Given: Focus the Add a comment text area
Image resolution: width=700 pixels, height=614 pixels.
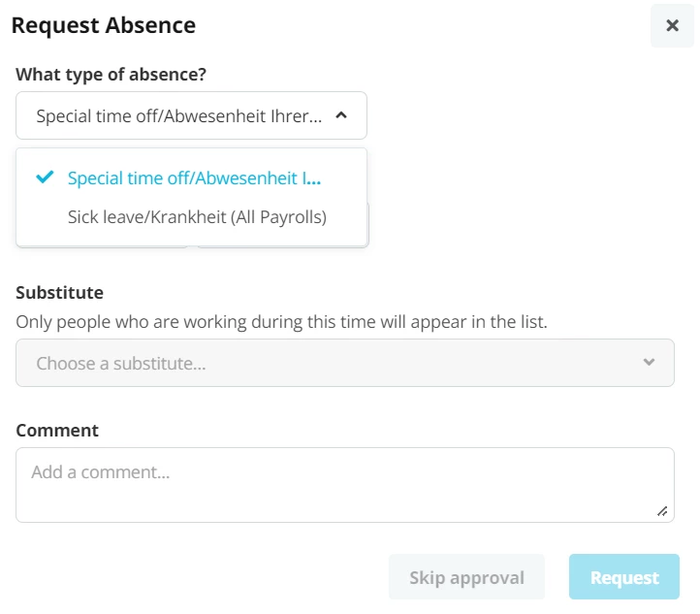Looking at the screenshot, I should (344, 485).
